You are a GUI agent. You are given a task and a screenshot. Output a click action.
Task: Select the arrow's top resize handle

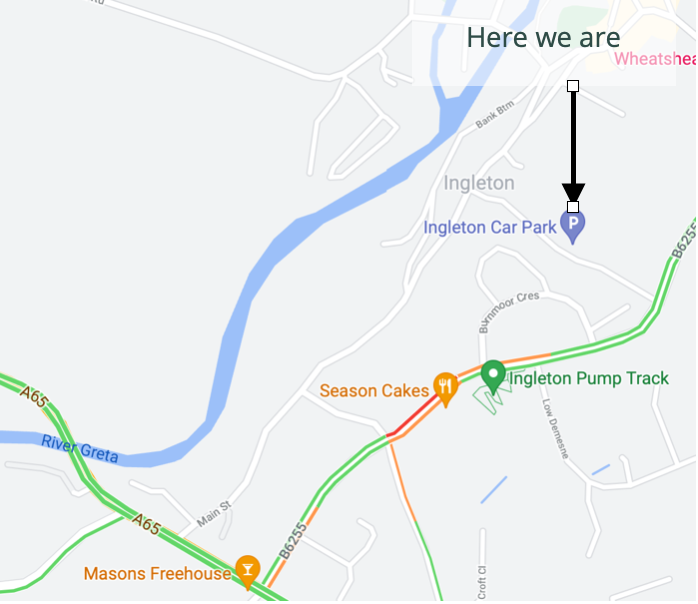574,86
